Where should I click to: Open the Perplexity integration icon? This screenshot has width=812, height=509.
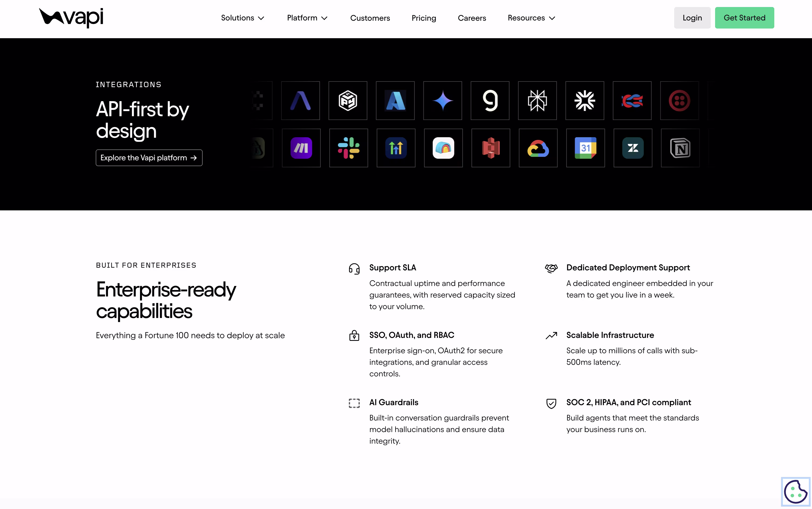point(537,100)
